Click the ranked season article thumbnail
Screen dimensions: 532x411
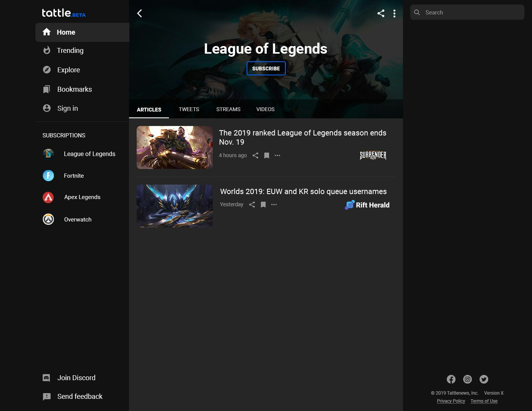click(x=175, y=147)
